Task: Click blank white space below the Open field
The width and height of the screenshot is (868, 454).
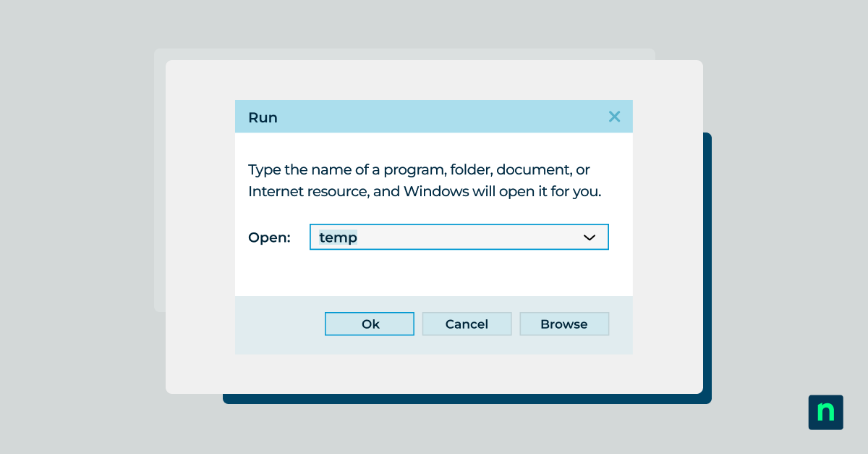Action: [x=434, y=274]
